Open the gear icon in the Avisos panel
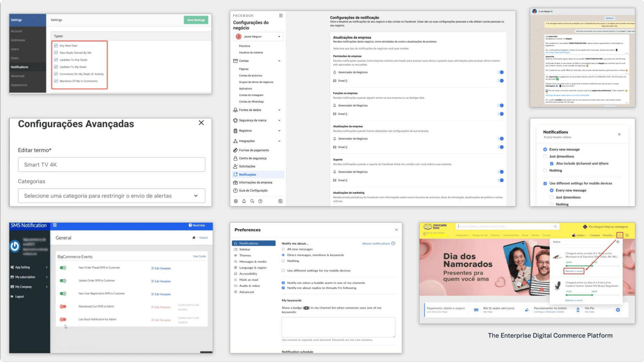 (618, 242)
